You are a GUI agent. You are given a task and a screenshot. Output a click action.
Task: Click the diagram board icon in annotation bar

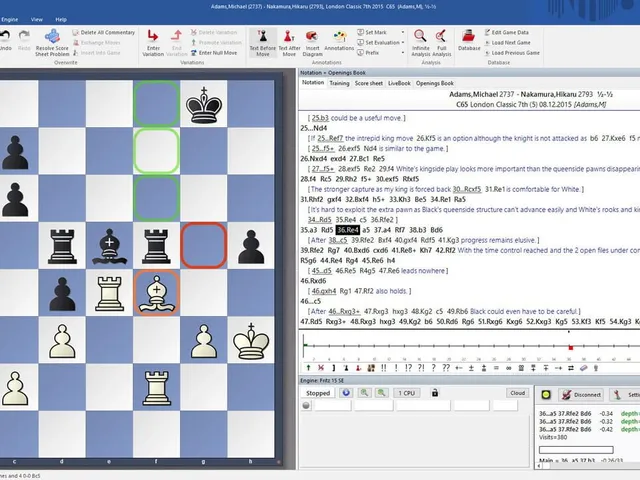pyautogui.click(x=371, y=368)
